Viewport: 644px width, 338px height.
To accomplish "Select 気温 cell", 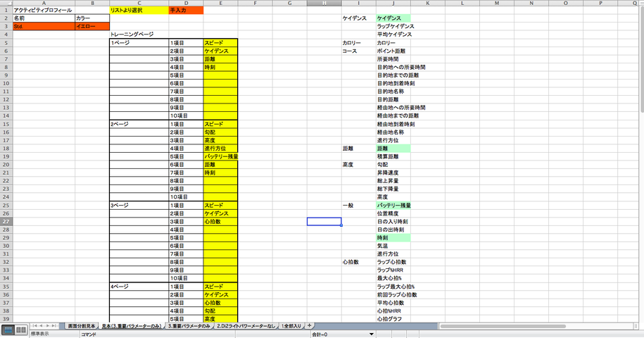I will 393,246.
